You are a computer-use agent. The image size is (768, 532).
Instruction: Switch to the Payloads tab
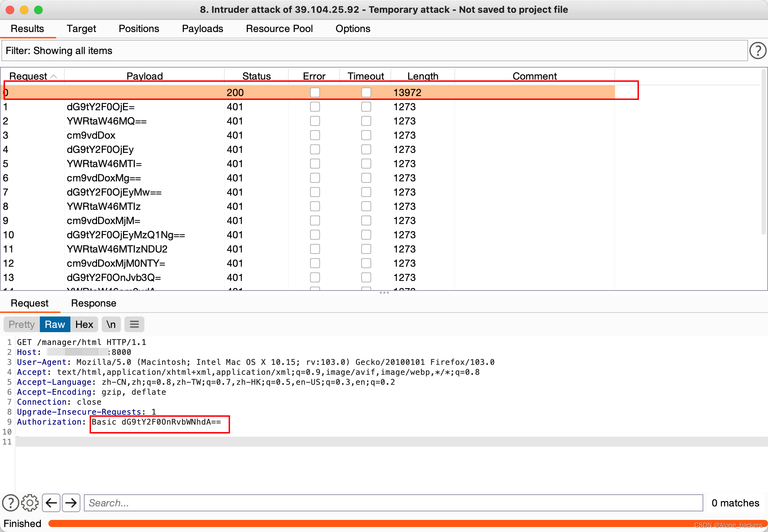click(202, 28)
